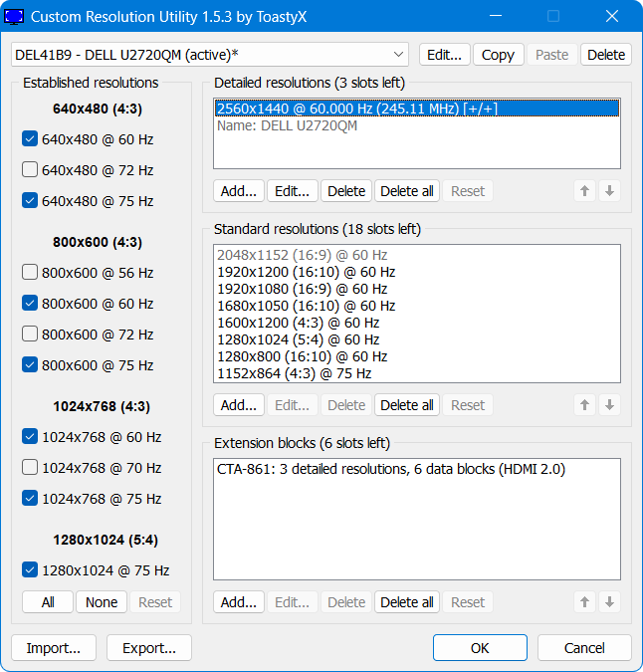This screenshot has height=672, width=643.
Task: Click move down arrow in Standard resolutions
Action: [610, 405]
